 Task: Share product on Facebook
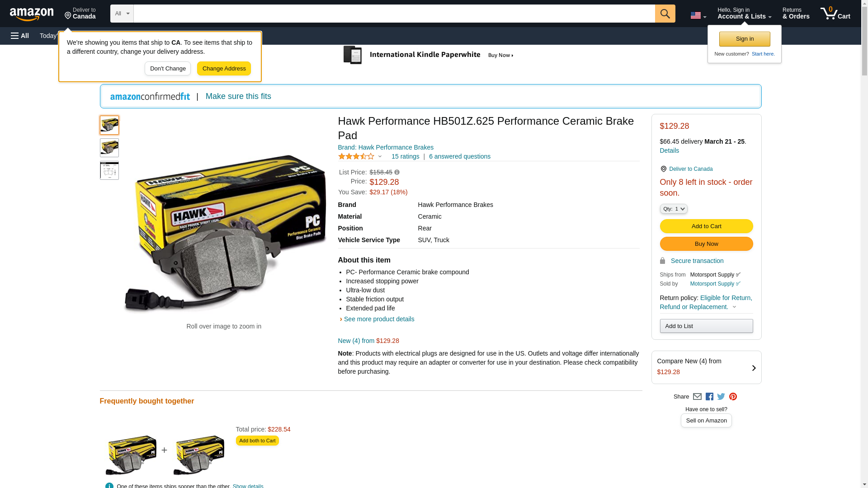pos(709,397)
